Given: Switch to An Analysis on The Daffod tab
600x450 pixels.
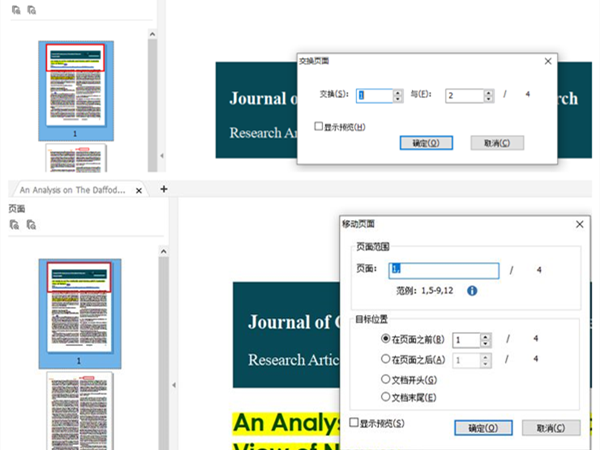Looking at the screenshot, I should point(75,189).
